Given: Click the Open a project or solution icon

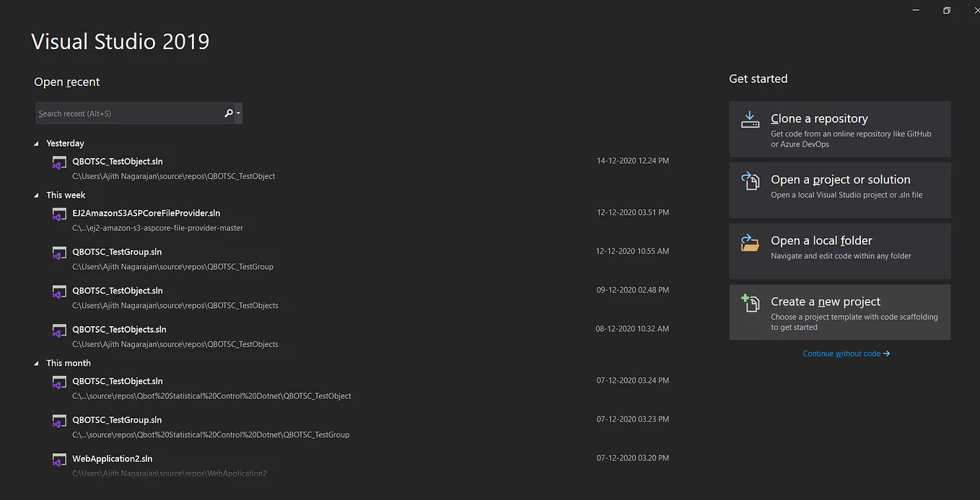Looking at the screenshot, I should [750, 180].
